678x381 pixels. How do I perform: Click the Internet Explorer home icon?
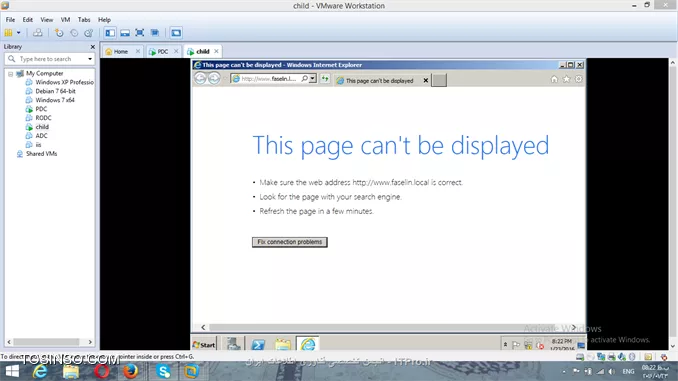(x=554, y=79)
